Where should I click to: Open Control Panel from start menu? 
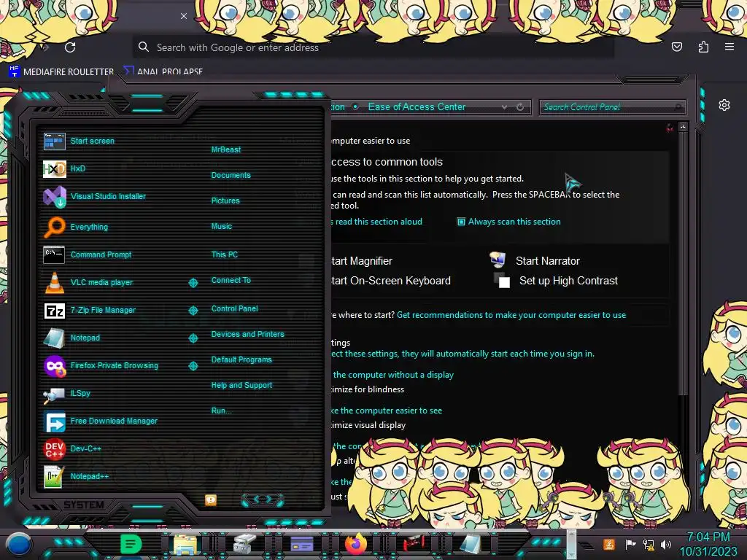tap(234, 308)
